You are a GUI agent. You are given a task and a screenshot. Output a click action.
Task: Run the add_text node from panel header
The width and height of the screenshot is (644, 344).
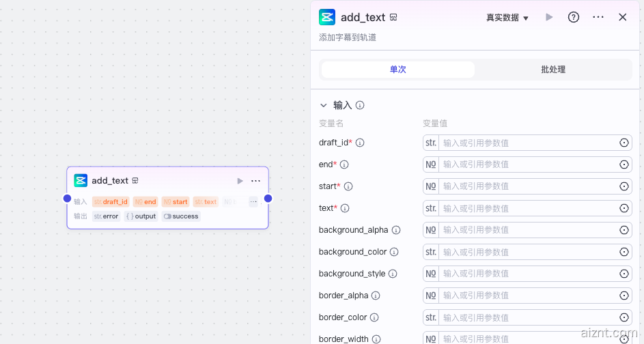click(x=549, y=17)
